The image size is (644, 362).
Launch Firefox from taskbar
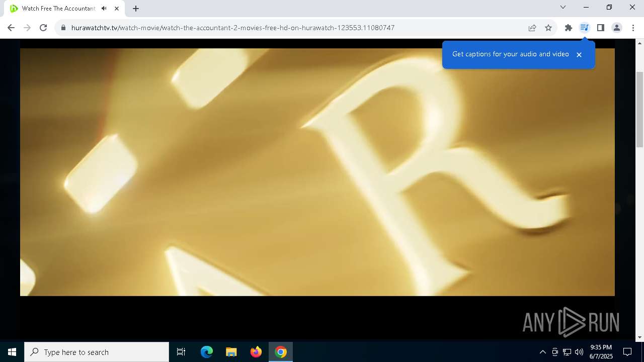256,352
